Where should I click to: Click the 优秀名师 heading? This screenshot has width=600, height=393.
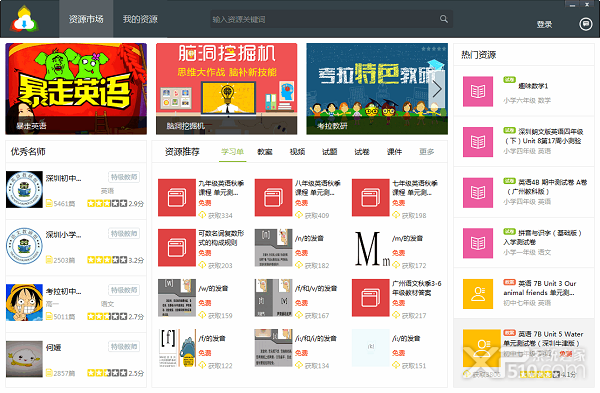28,152
